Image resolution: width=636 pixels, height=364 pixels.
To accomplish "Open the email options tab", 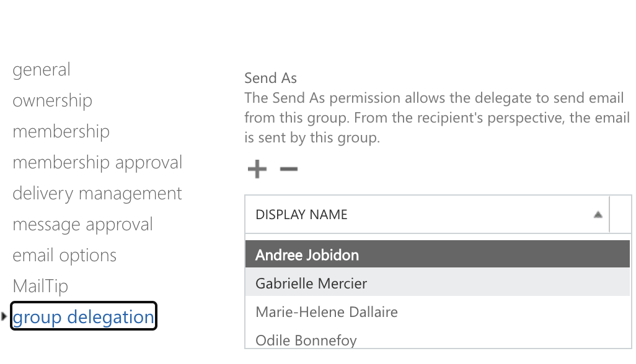I will pyautogui.click(x=64, y=256).
